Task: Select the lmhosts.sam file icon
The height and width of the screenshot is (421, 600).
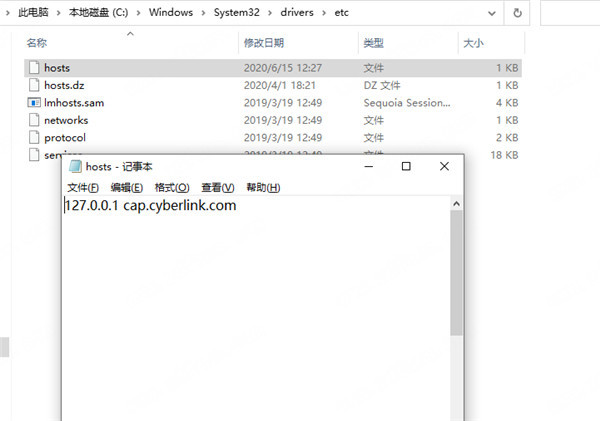Action: click(x=34, y=102)
